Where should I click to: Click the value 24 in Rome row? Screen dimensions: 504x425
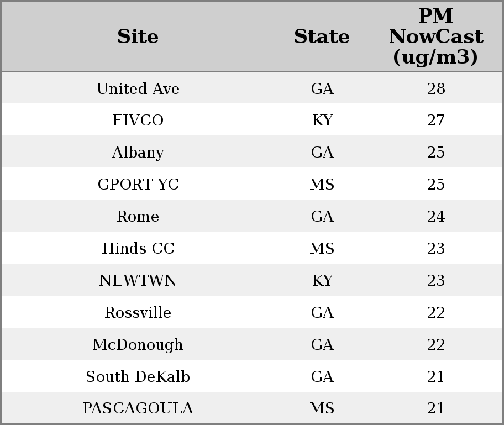pyautogui.click(x=435, y=217)
